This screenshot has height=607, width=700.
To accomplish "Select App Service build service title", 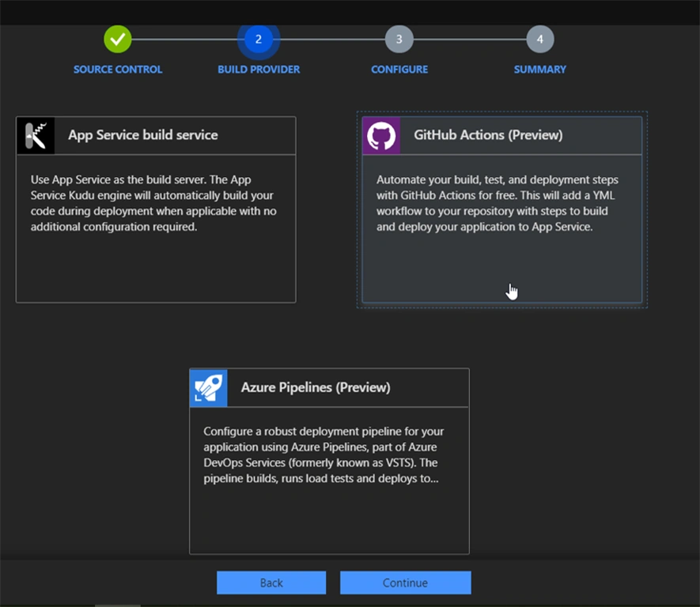I will (x=143, y=135).
